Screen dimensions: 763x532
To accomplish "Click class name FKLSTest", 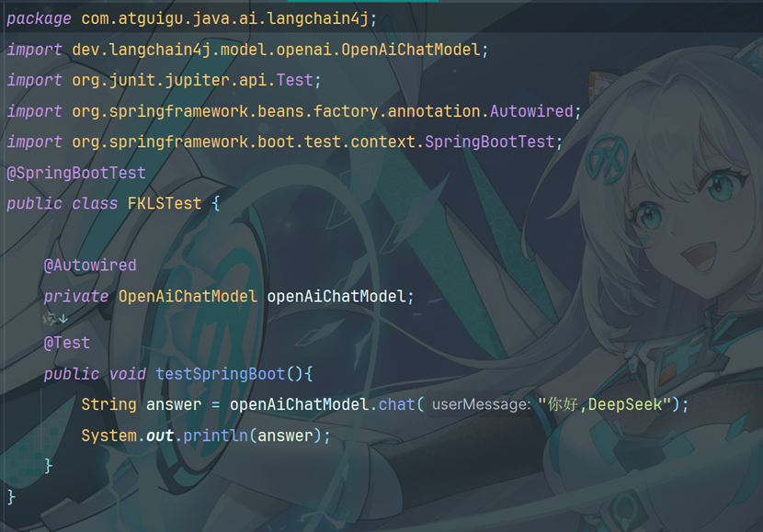I will [x=165, y=203].
